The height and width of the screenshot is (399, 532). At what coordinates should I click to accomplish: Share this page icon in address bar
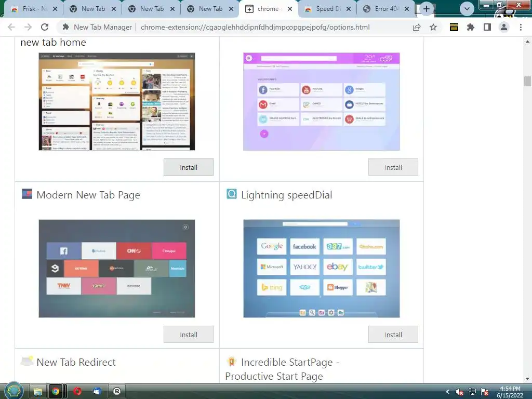click(x=417, y=27)
